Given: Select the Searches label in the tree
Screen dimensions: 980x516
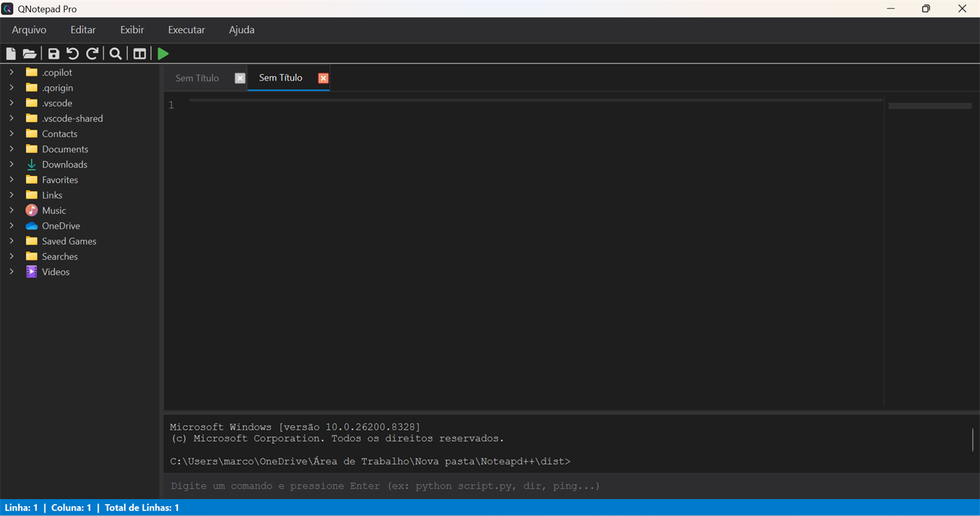Looking at the screenshot, I should pyautogui.click(x=60, y=257).
